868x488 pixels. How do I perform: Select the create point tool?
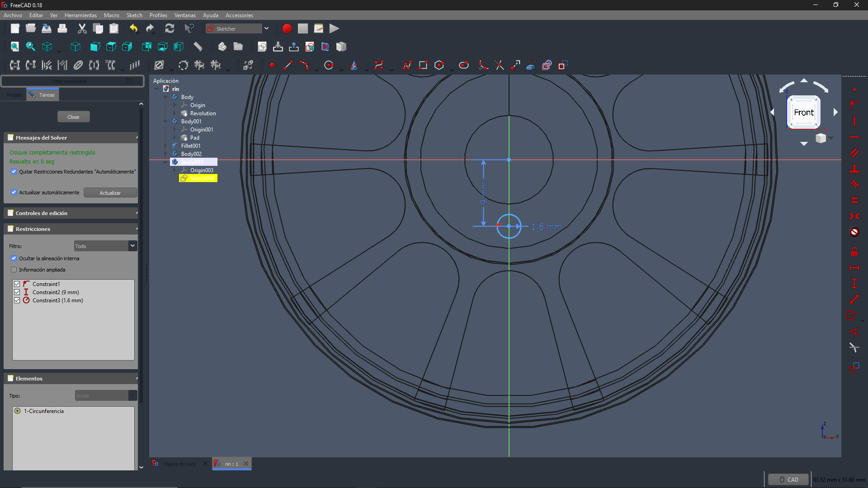[x=272, y=66]
